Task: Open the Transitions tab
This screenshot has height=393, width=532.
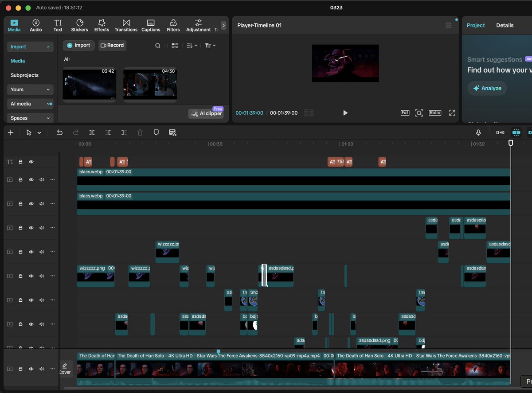Action: 126,26
